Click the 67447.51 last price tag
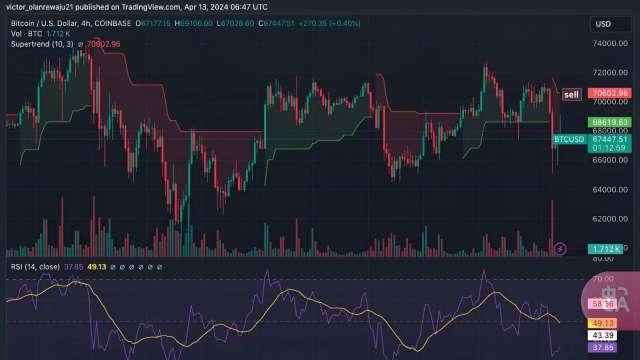 point(609,139)
